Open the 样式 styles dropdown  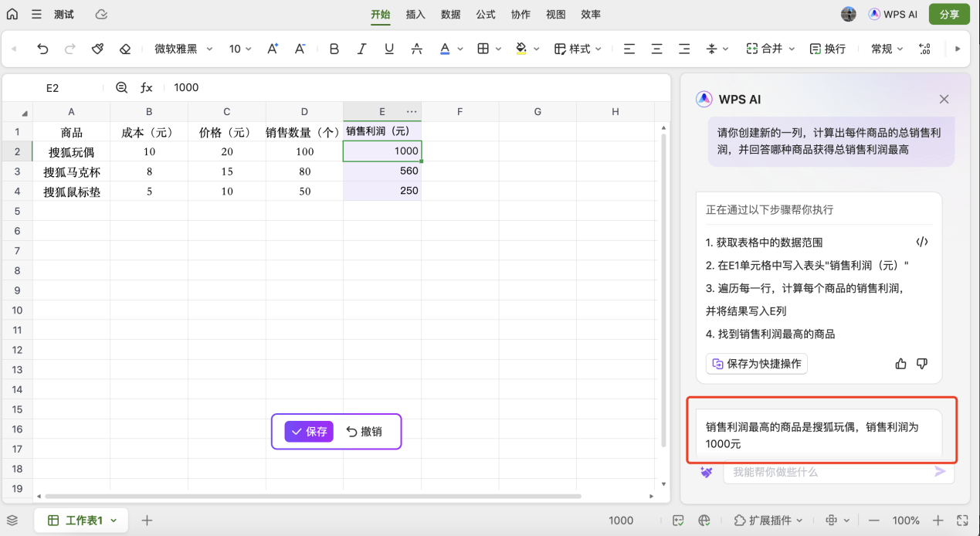coord(578,49)
